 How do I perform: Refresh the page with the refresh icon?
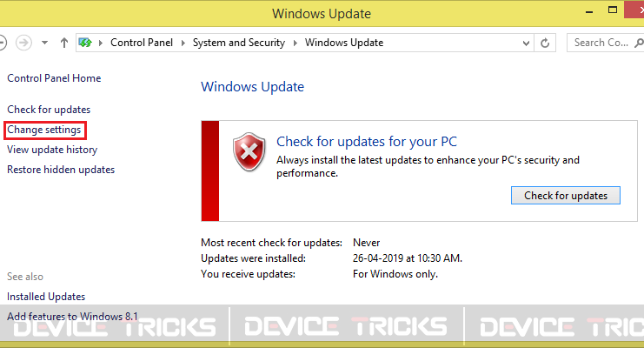[x=545, y=43]
